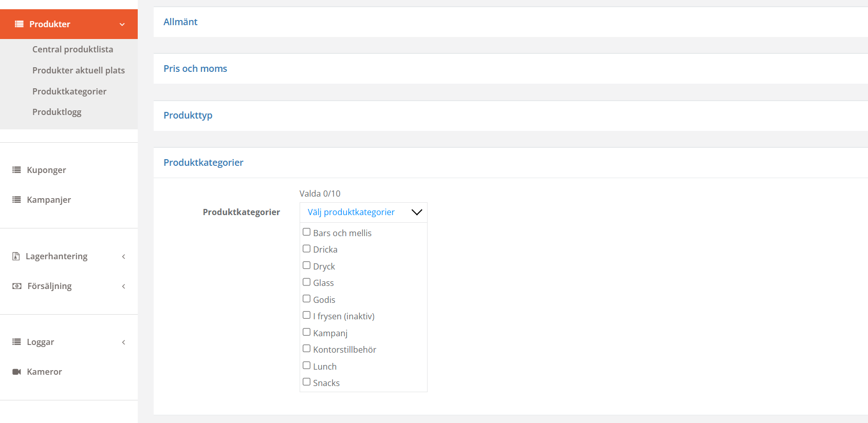This screenshot has height=423, width=868.
Task: Collapse the Välj produktkategorier dropdown
Action: pyautogui.click(x=416, y=212)
